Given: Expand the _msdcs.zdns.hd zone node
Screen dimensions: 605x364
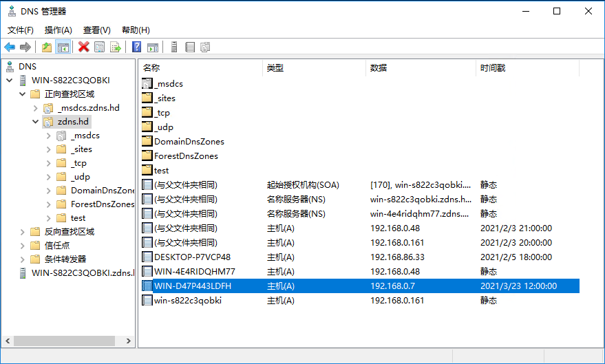Looking at the screenshot, I should (x=36, y=108).
